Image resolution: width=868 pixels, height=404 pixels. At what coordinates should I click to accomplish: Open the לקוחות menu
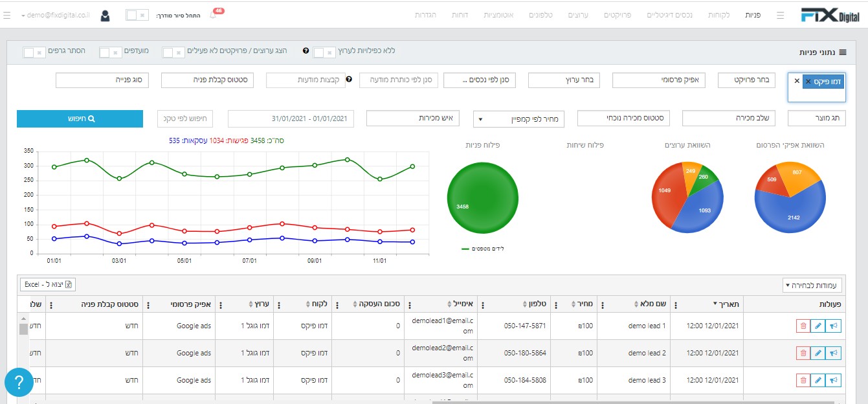(x=718, y=15)
